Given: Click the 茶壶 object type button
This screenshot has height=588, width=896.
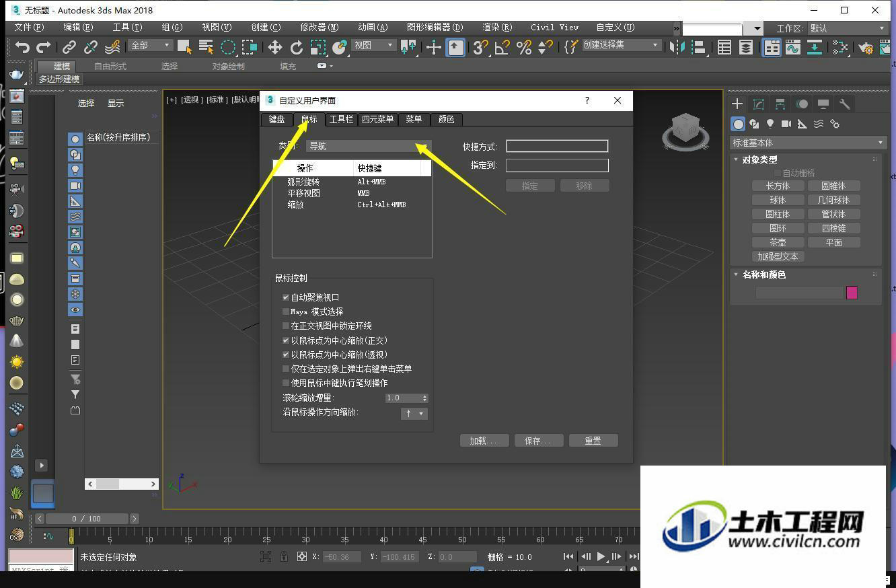Looking at the screenshot, I should tap(778, 242).
